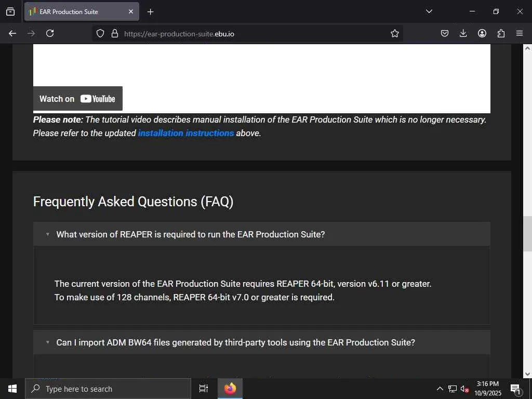The height and width of the screenshot is (399, 532).
Task: Click the 'REAPER 64-bit, version v6.11' answer line
Action: click(243, 284)
